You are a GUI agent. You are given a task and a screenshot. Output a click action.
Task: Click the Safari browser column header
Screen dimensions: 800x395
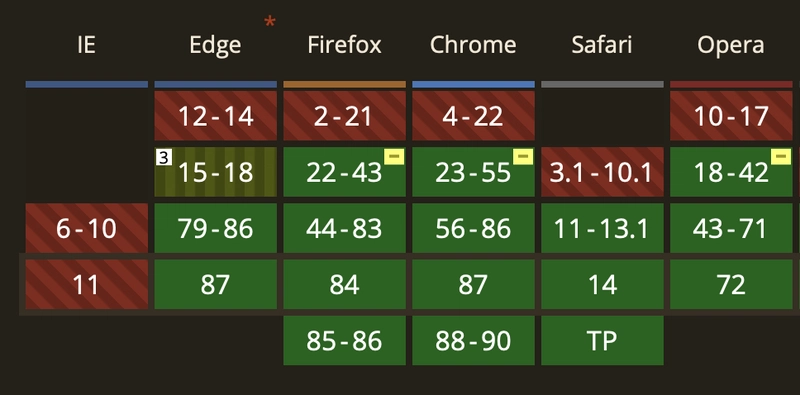602,45
